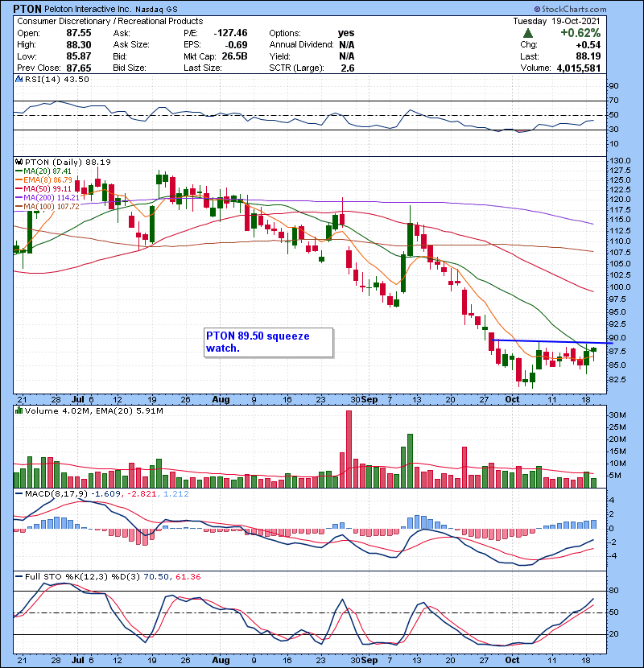Click the Last price value 88.19 in header
Image resolution: width=644 pixels, height=668 pixels.
tap(588, 56)
